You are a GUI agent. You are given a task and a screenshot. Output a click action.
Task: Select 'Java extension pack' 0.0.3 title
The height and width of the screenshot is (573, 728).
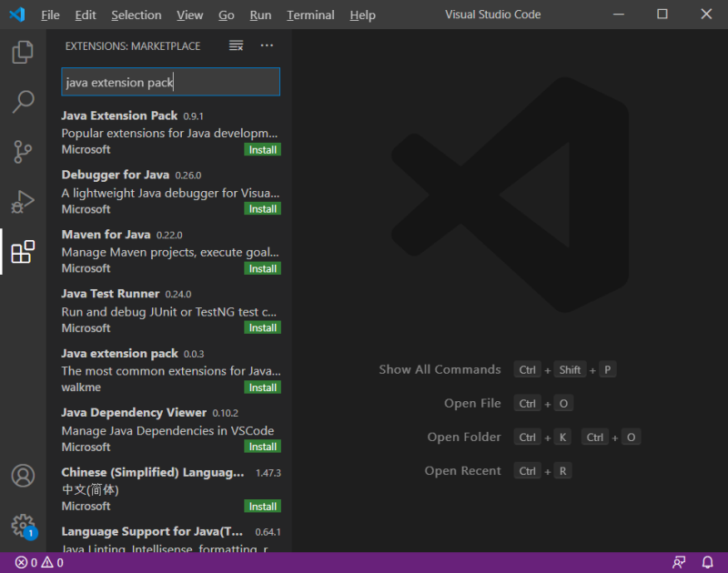point(120,353)
